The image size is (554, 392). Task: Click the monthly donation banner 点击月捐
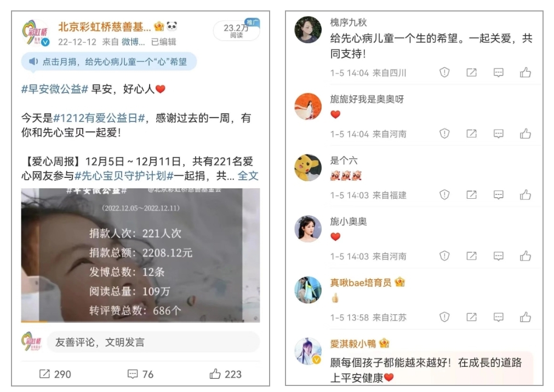pos(109,62)
